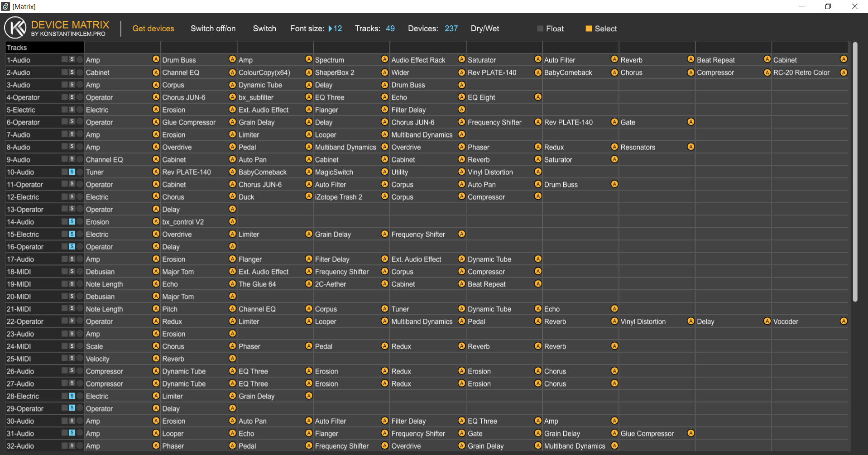Click the vertical scrollbar on the right

click(855, 172)
